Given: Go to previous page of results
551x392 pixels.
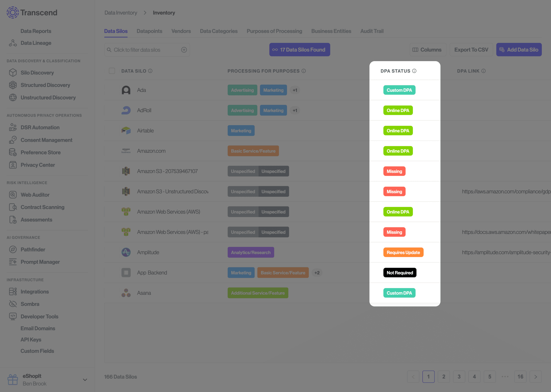Looking at the screenshot, I should (413, 377).
